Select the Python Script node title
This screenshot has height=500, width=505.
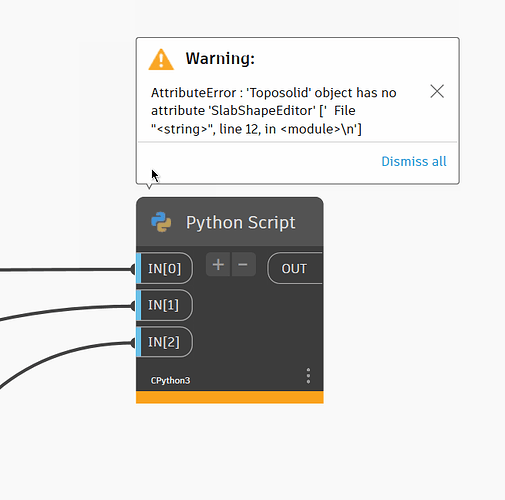pos(240,222)
